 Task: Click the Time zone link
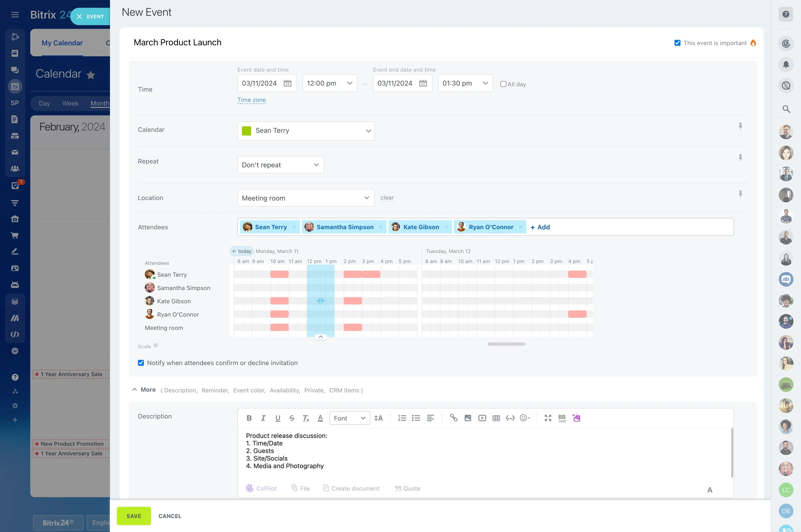tap(251, 100)
